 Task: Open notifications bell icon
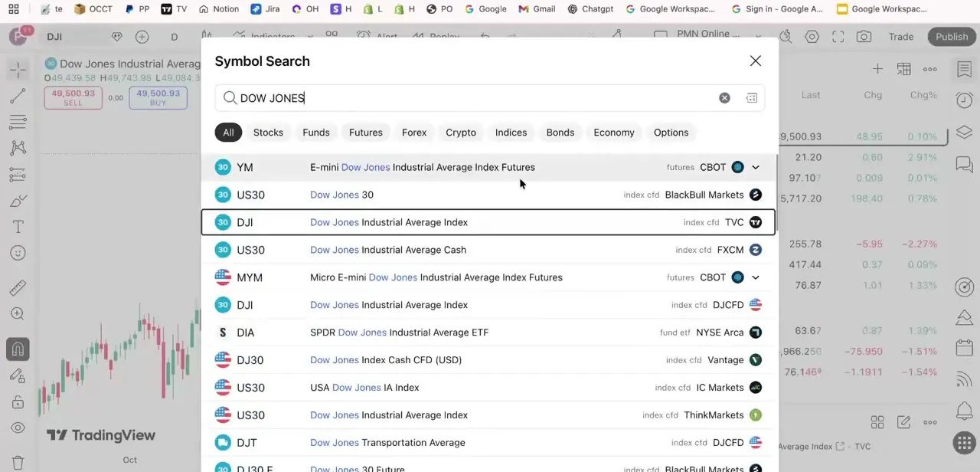click(x=965, y=411)
